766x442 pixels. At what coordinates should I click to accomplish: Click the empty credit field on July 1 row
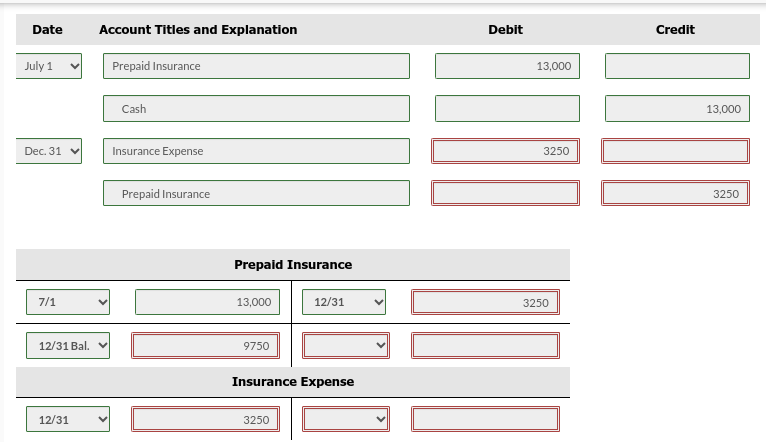[x=678, y=66]
